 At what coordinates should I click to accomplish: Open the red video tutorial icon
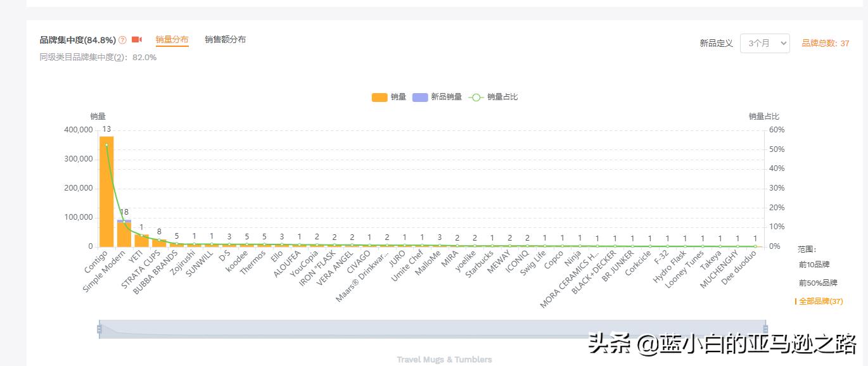tap(137, 40)
